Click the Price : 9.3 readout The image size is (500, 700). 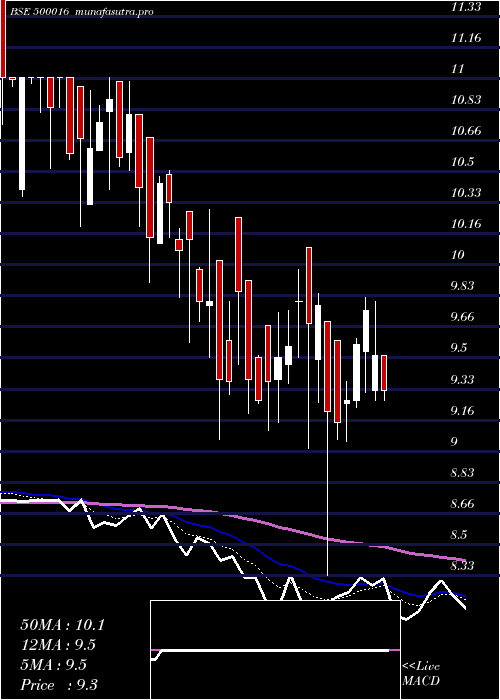click(x=59, y=685)
